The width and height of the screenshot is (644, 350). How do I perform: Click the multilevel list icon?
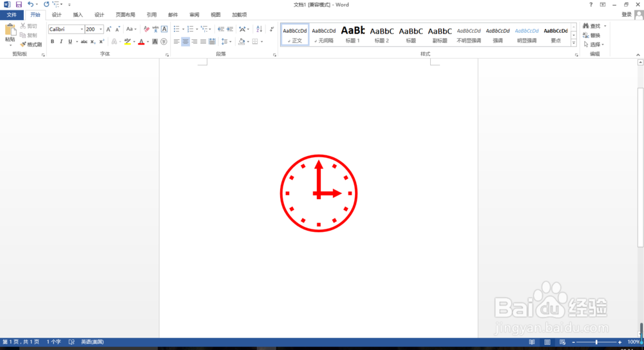(204, 29)
